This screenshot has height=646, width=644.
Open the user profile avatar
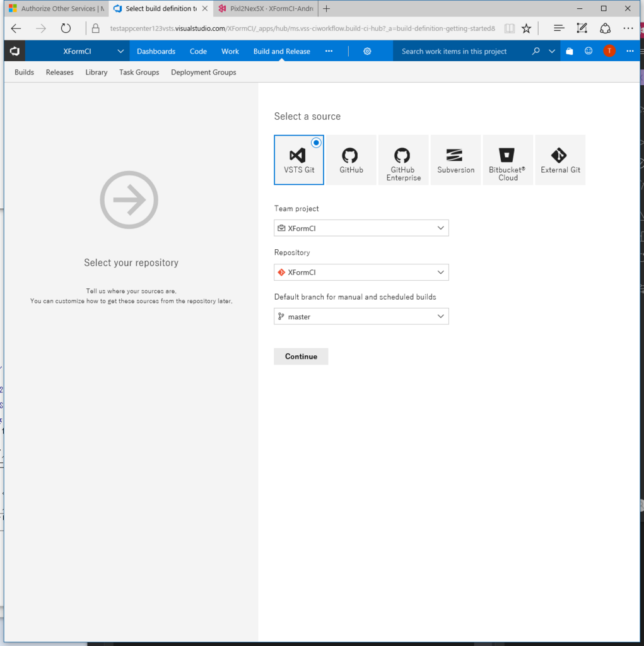click(609, 51)
